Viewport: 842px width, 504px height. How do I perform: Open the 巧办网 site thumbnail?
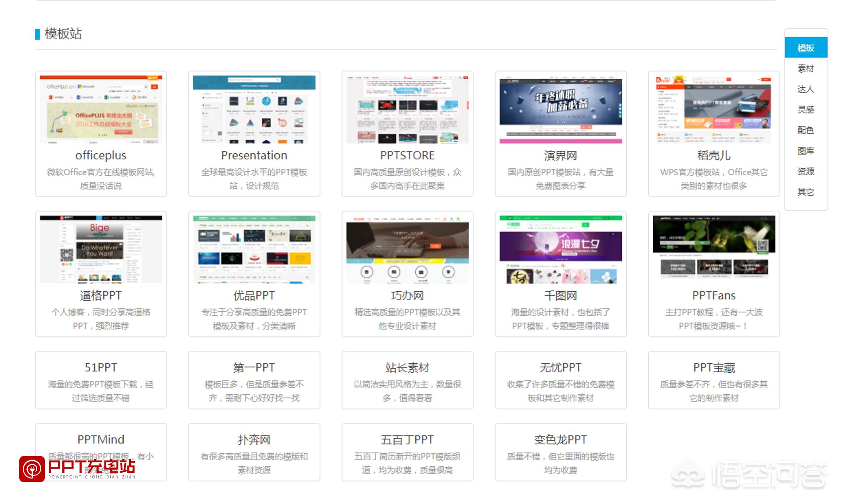coord(408,250)
